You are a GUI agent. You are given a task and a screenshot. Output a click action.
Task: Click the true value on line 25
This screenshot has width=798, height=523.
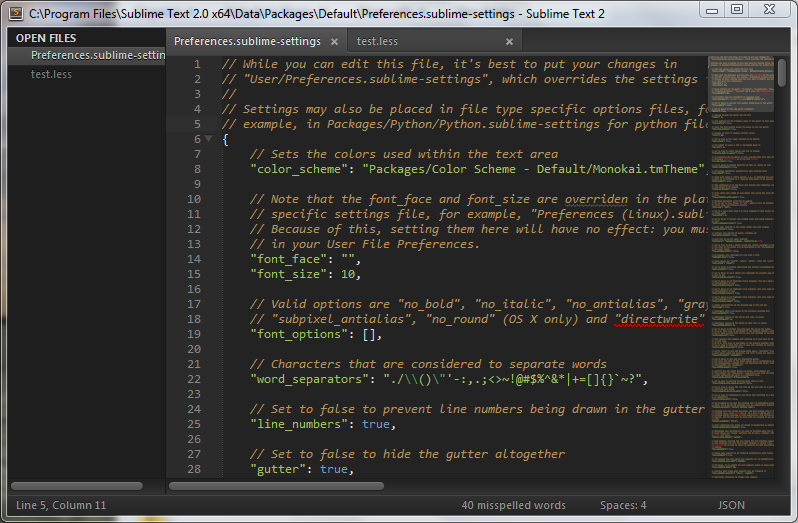(x=376, y=424)
